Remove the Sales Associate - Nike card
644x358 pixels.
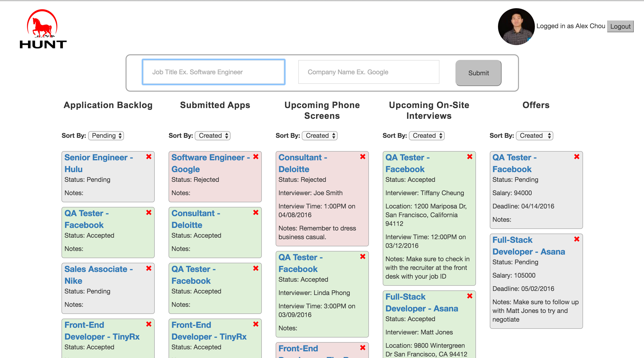[x=149, y=268]
